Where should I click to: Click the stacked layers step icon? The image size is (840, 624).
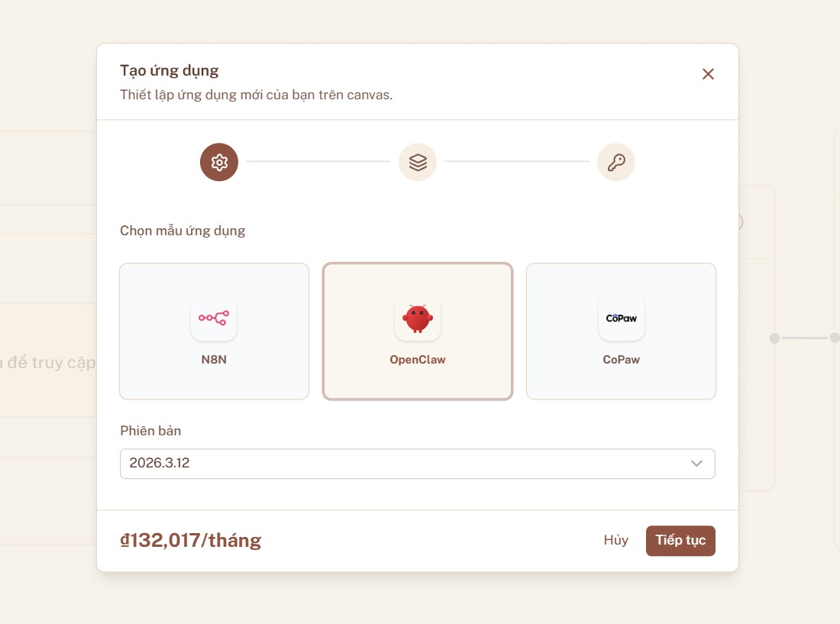[418, 162]
